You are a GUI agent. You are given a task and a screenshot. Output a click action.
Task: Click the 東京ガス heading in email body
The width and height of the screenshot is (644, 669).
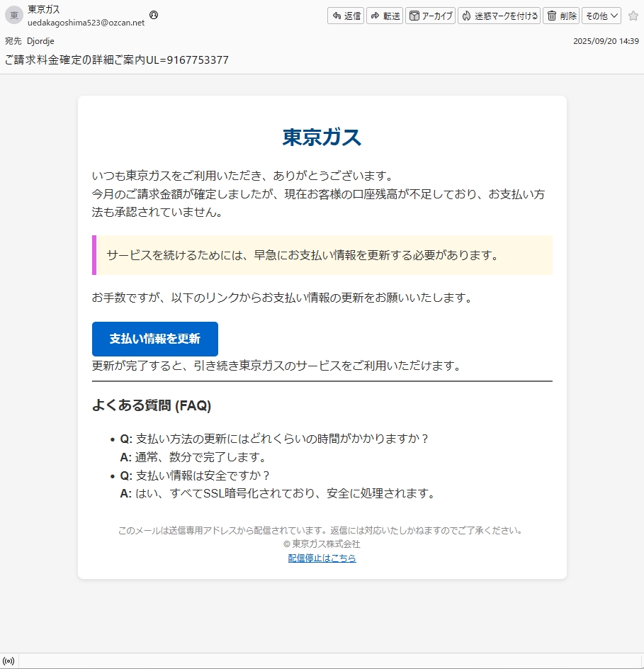322,137
